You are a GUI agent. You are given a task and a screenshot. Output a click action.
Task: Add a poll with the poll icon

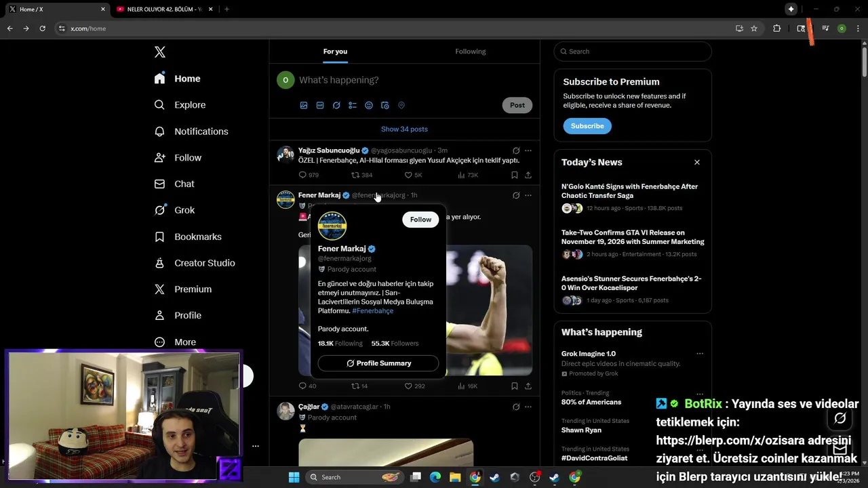click(353, 106)
